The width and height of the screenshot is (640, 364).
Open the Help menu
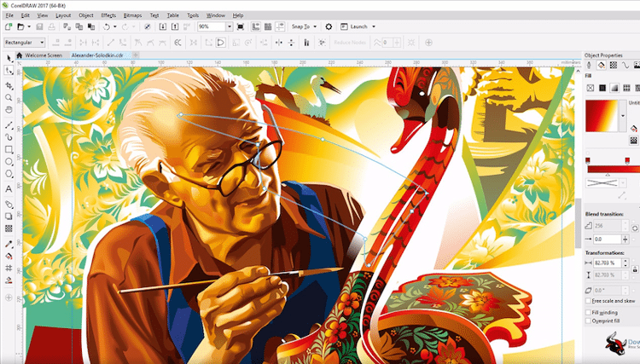coord(238,15)
